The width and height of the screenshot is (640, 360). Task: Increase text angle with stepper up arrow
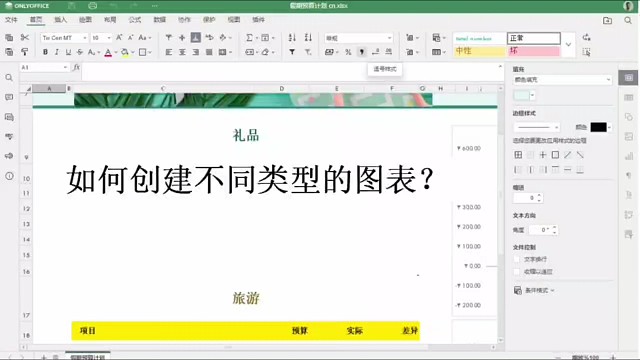point(554,227)
